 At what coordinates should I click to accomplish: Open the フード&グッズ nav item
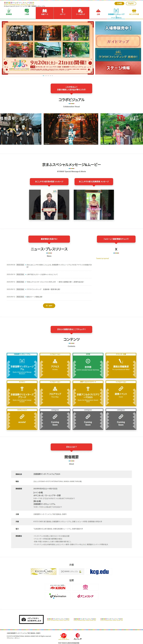(80, 13)
